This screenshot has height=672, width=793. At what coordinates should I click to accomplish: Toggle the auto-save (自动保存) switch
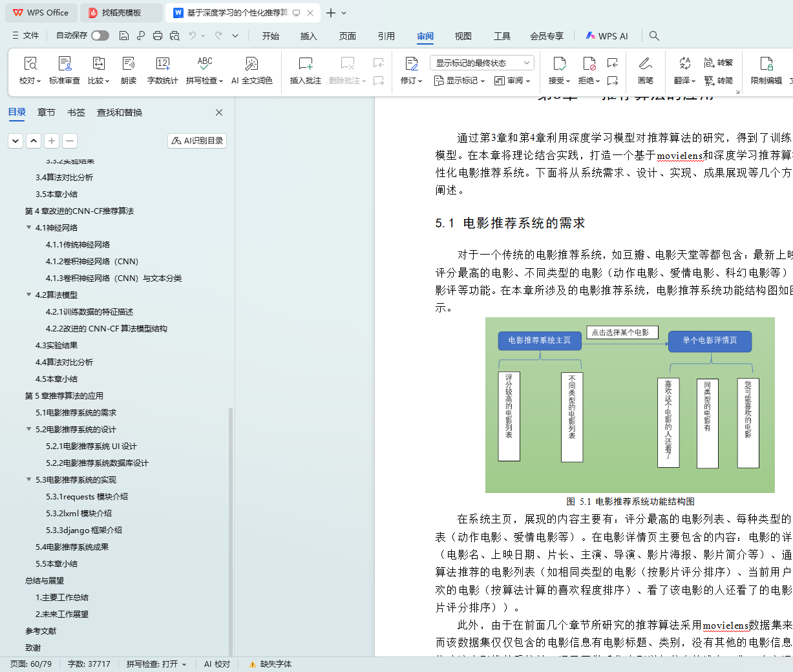[100, 36]
